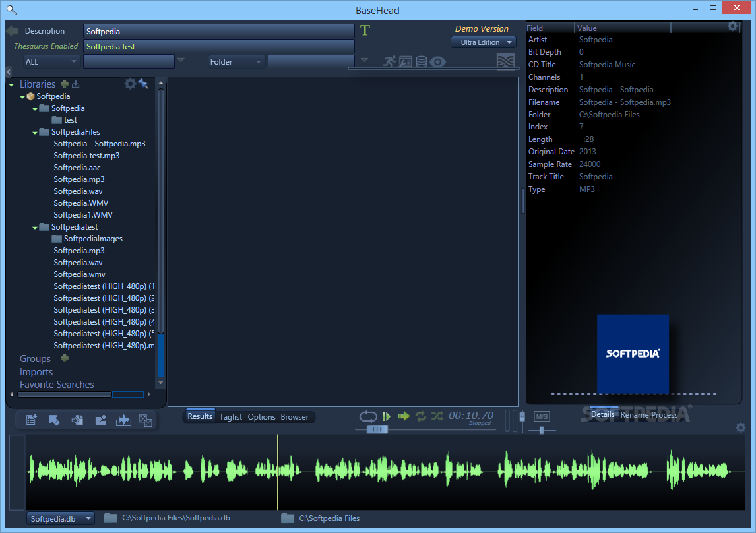Click the search magnifier icon in title bar
756x533 pixels.
point(12,9)
